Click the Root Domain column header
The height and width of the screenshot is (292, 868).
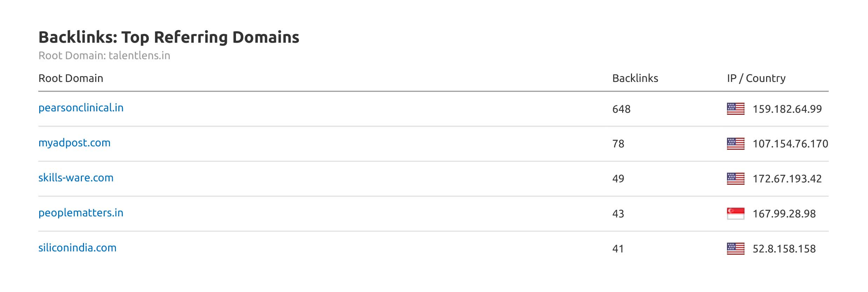tap(71, 78)
